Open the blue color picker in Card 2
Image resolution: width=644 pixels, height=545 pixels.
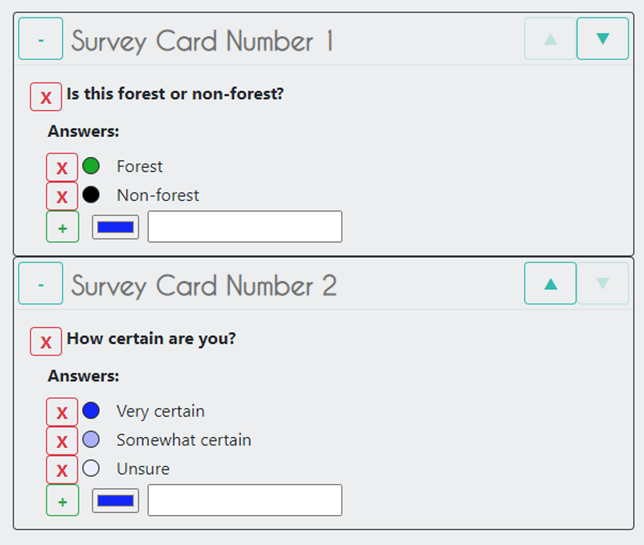pyautogui.click(x=115, y=500)
